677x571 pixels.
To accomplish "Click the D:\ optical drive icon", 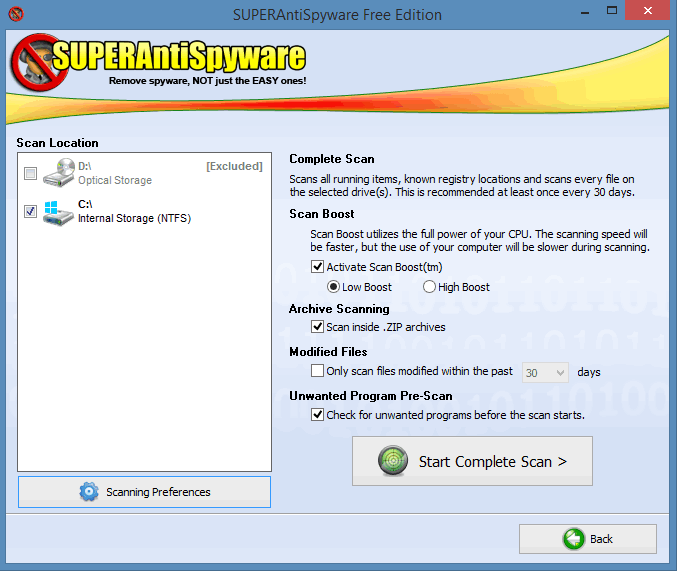I will pyautogui.click(x=59, y=173).
